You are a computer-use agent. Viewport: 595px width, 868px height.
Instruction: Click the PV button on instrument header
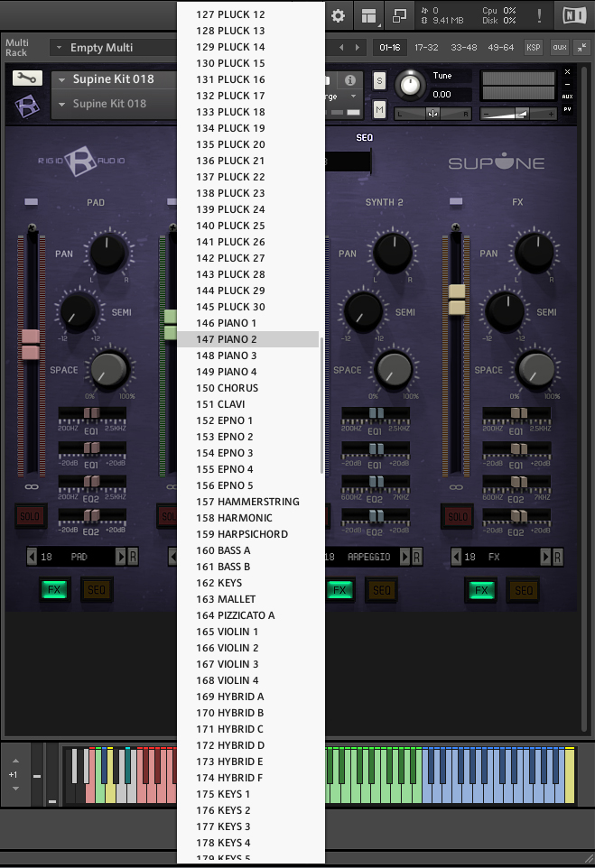pos(567,109)
